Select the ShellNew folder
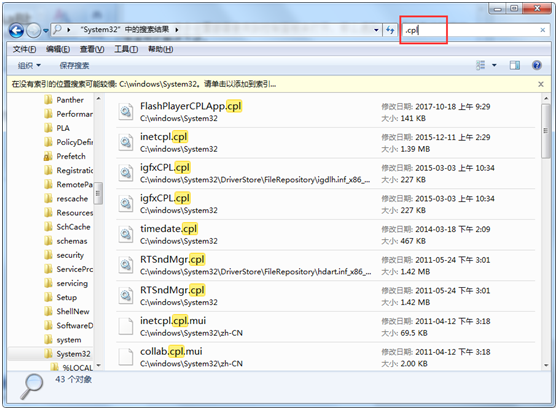Viewport: 558px width, 410px height. point(73,311)
